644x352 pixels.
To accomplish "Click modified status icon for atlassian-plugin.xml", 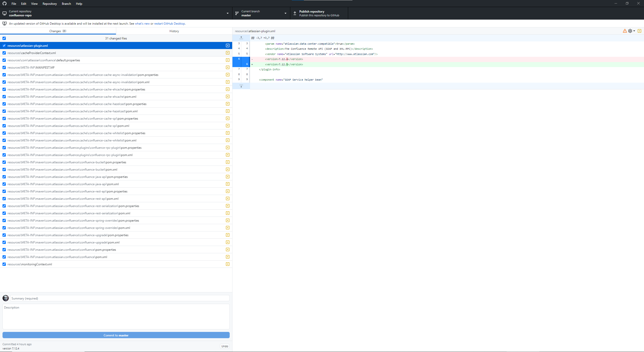I will 228,45.
